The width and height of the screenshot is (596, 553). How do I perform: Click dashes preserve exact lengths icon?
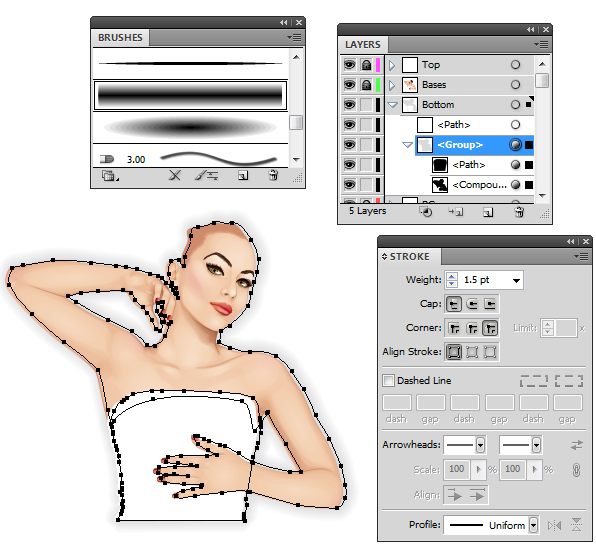point(534,381)
